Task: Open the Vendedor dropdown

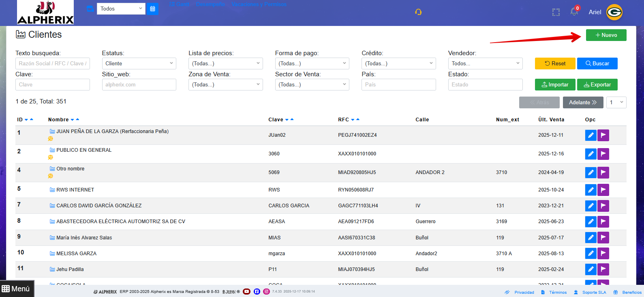Action: 485,63
